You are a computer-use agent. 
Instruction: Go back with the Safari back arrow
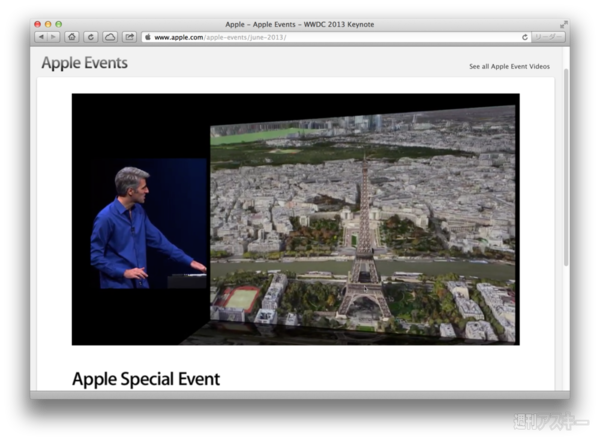(x=41, y=37)
